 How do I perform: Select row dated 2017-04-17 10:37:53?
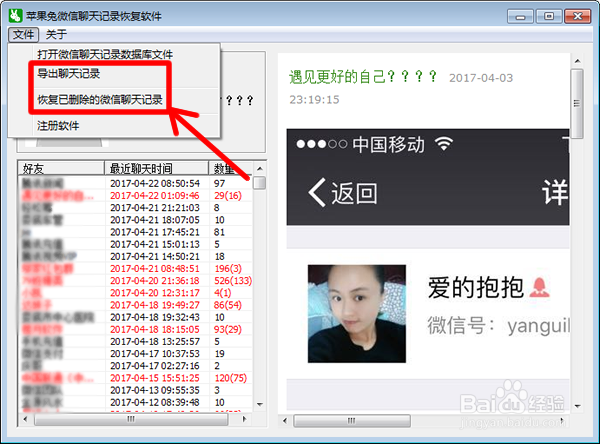pyautogui.click(x=135, y=354)
